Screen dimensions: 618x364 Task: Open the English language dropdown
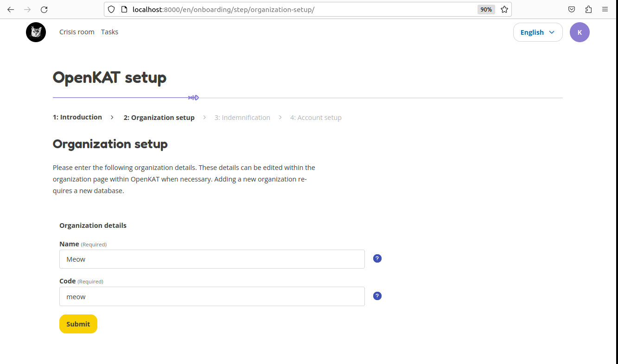tap(538, 32)
